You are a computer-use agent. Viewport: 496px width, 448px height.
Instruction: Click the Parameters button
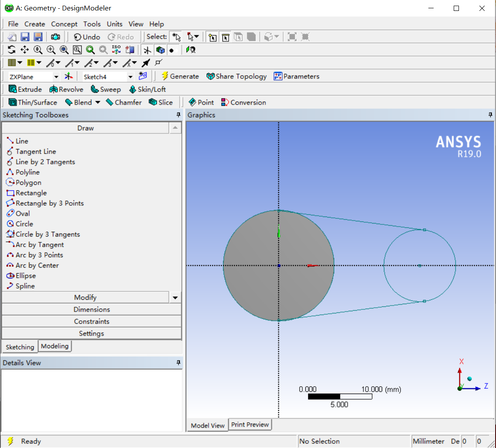296,76
